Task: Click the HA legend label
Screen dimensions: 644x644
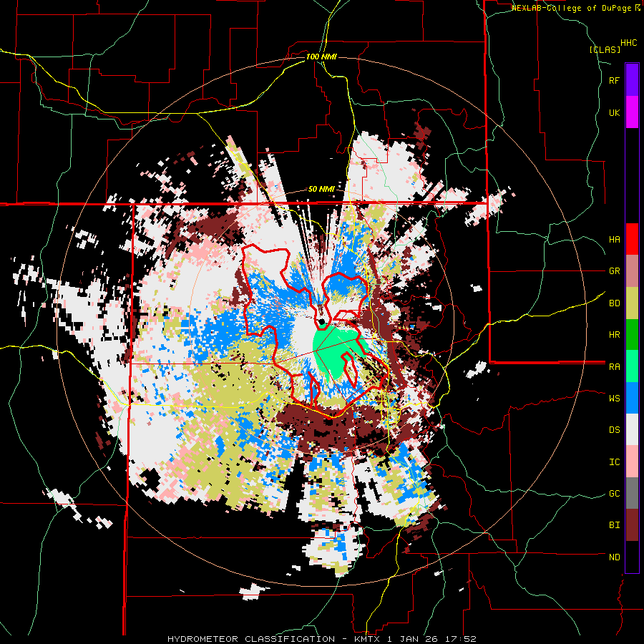Action: pos(614,240)
